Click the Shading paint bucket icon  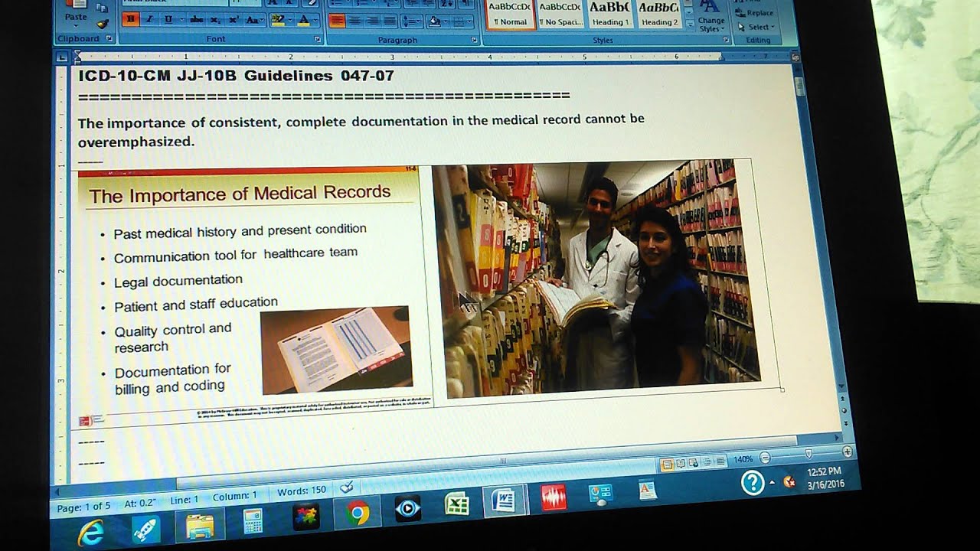pos(434,21)
